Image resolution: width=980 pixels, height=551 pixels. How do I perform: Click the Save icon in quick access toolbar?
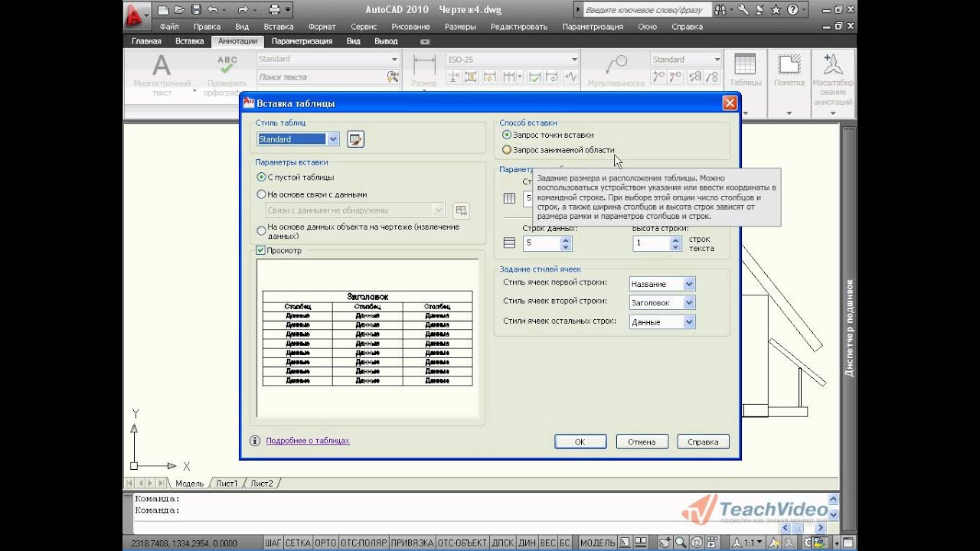coord(196,10)
